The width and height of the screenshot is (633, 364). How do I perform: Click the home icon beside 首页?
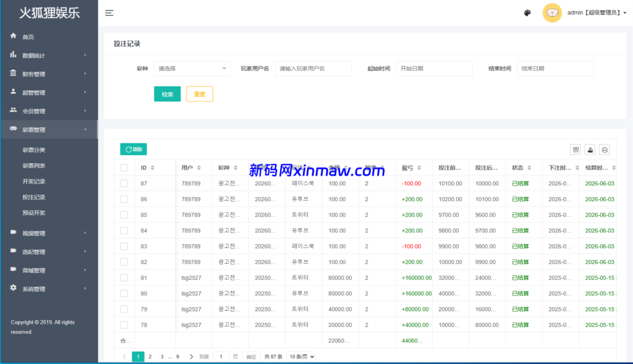pos(14,36)
